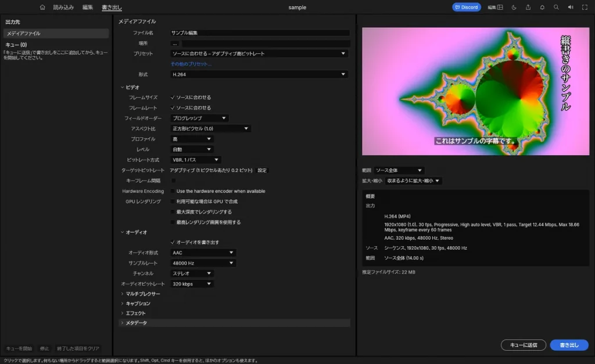This screenshot has height=364, width=595.
Task: Click the ターゲットビットレート 設定 button
Action: [x=262, y=170]
